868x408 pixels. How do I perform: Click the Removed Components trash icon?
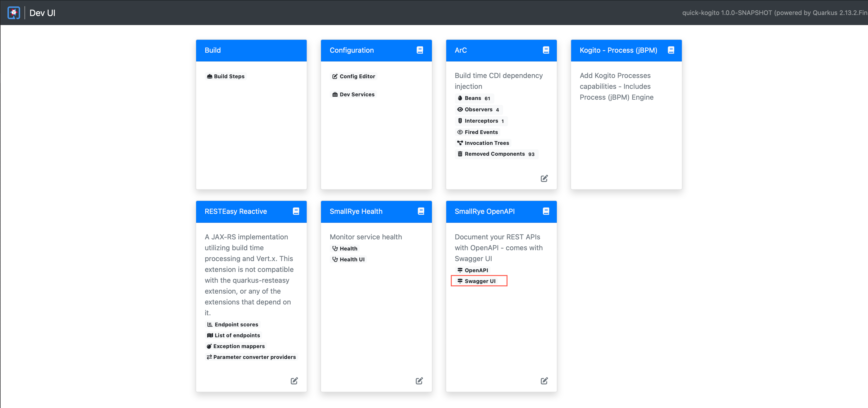click(x=460, y=154)
